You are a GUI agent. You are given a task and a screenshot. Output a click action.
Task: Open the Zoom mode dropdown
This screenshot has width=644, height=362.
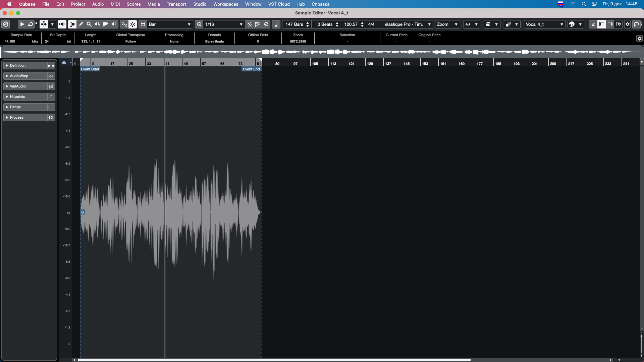coord(447,24)
